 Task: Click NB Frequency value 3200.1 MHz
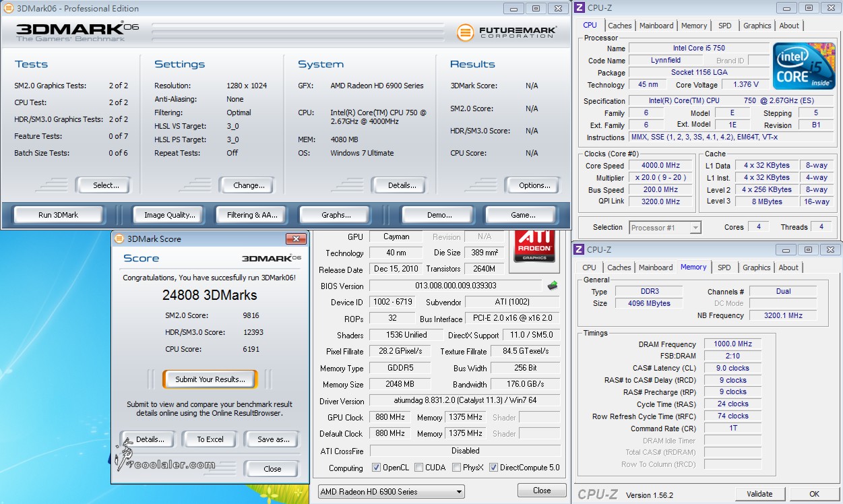point(782,315)
